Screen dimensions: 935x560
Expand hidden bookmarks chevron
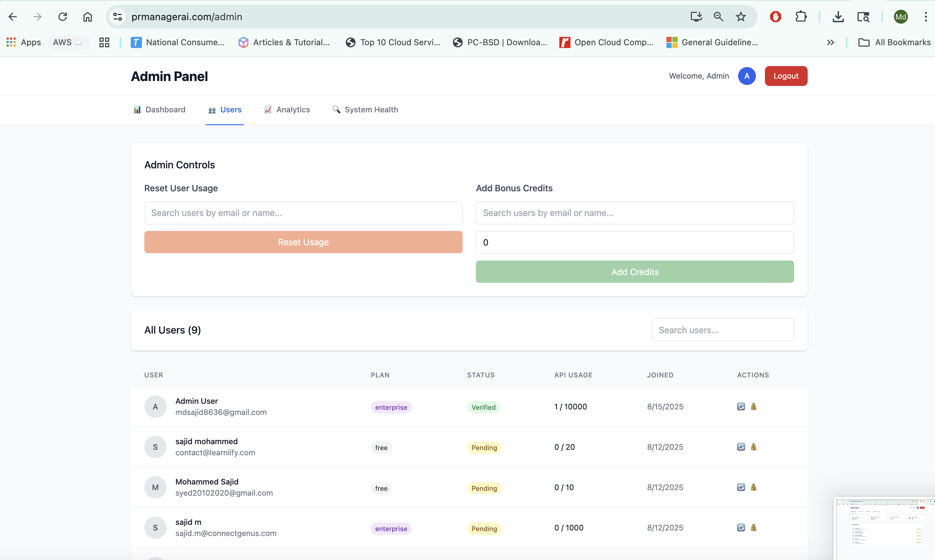click(830, 42)
